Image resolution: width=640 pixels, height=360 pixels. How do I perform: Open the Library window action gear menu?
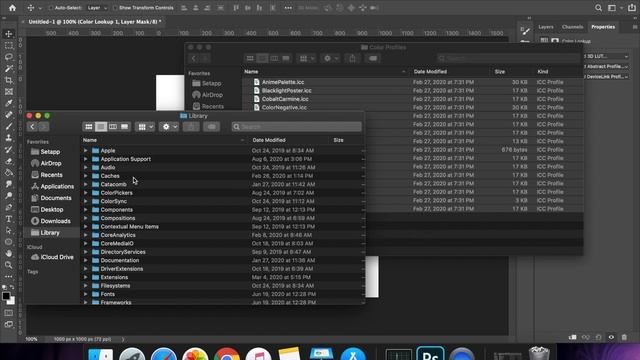[x=169, y=127]
